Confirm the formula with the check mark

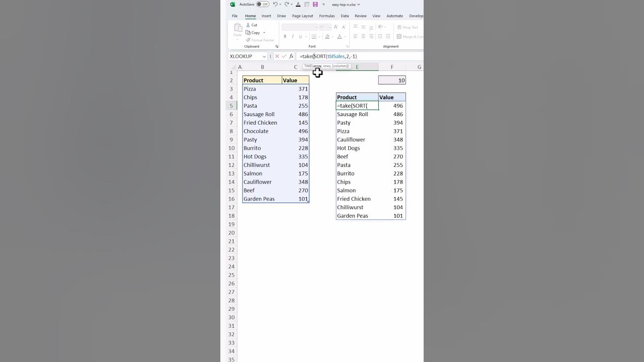click(284, 56)
